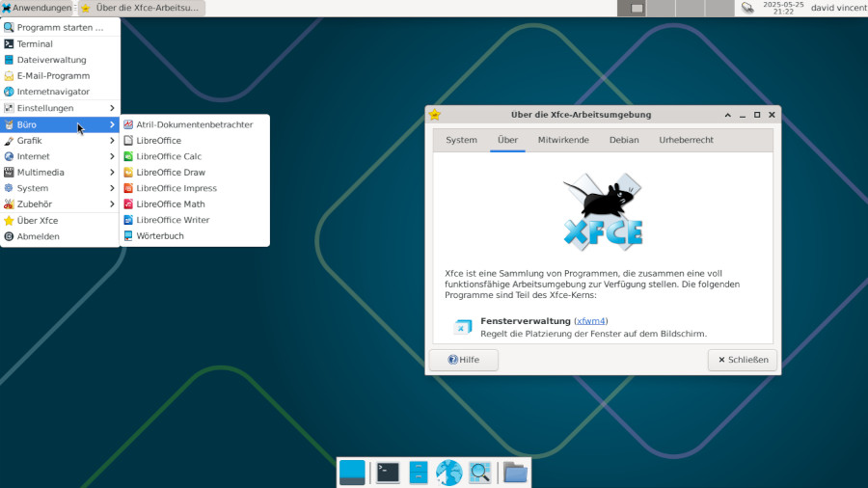The width and height of the screenshot is (868, 488).
Task: Switch to the Debian tab
Action: (x=624, y=140)
